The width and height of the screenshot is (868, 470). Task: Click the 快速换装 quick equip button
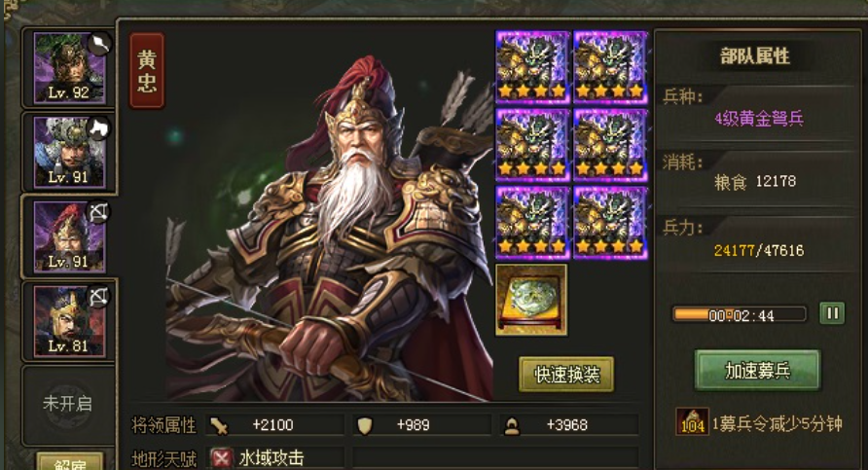click(x=566, y=375)
